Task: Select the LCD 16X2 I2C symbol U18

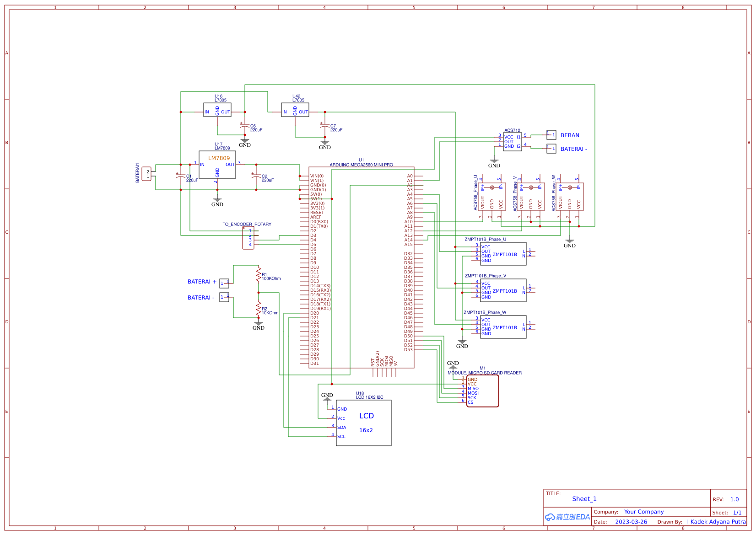Action: click(x=364, y=423)
